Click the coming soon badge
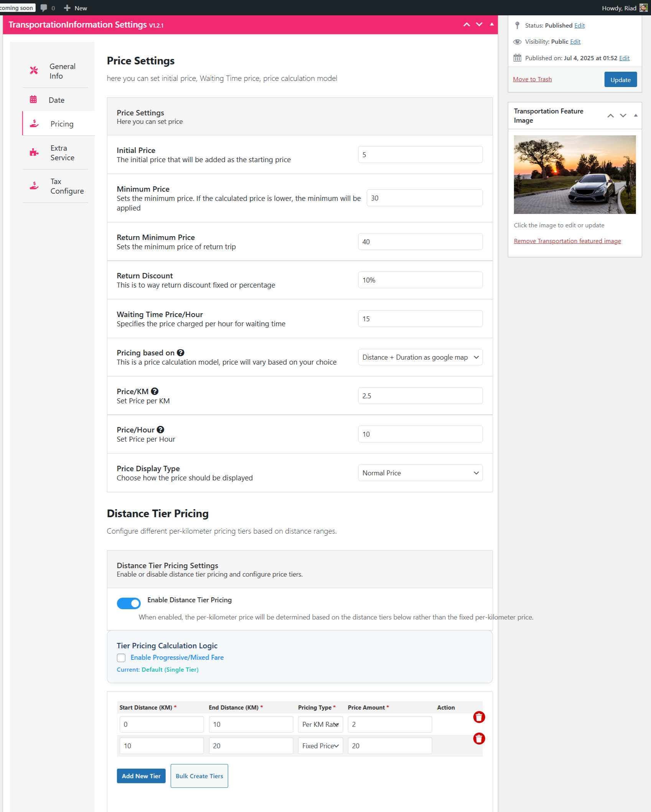The height and width of the screenshot is (812, 651). (x=17, y=8)
